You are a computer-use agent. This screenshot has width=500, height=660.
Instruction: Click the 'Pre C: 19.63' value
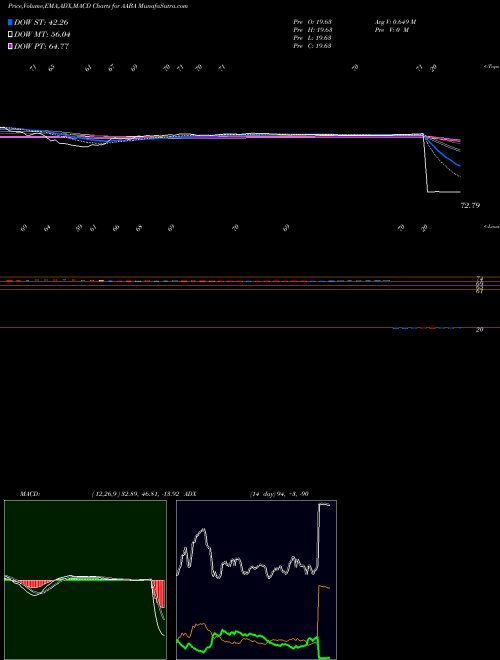point(312,46)
